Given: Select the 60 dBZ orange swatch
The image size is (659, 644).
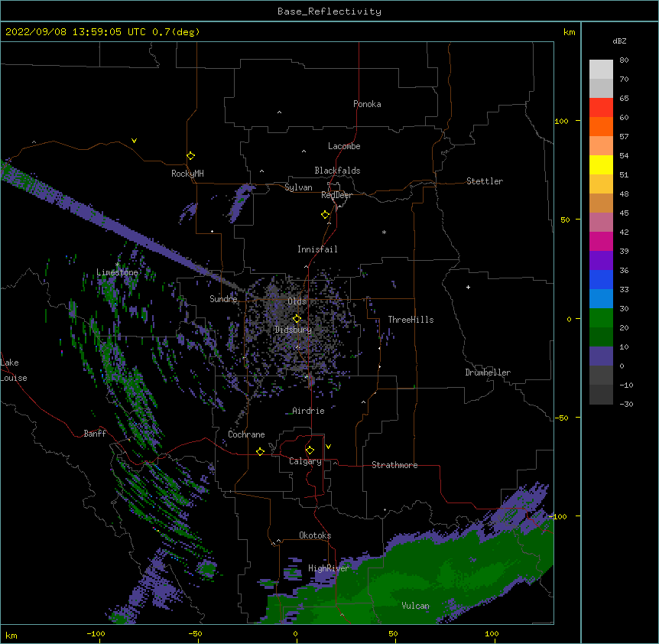Looking at the screenshot, I should (x=601, y=126).
